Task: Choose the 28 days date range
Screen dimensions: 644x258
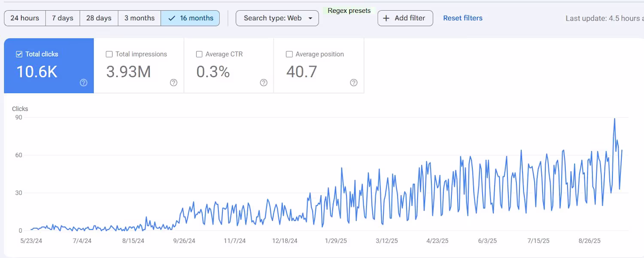Action: coord(99,18)
